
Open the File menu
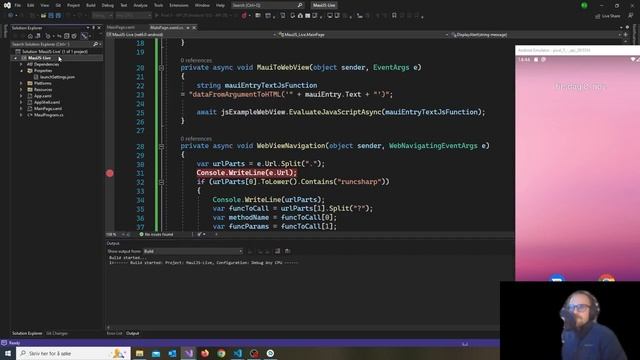(18, 5)
